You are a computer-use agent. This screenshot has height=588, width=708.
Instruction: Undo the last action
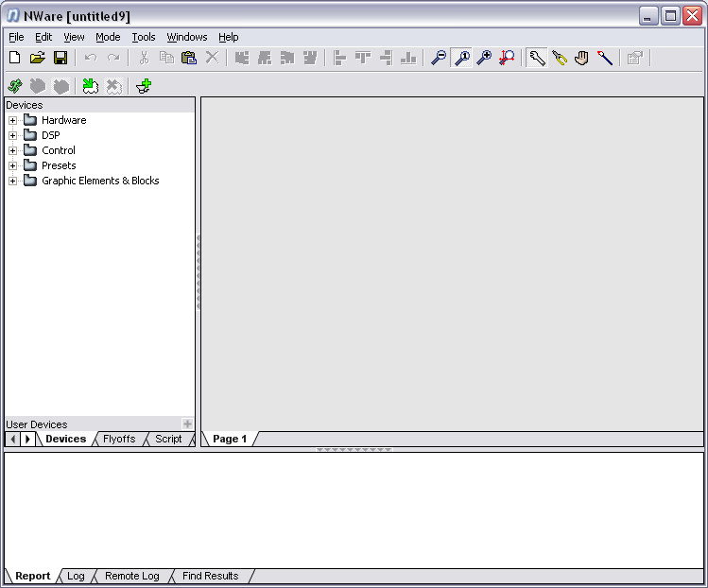91,58
